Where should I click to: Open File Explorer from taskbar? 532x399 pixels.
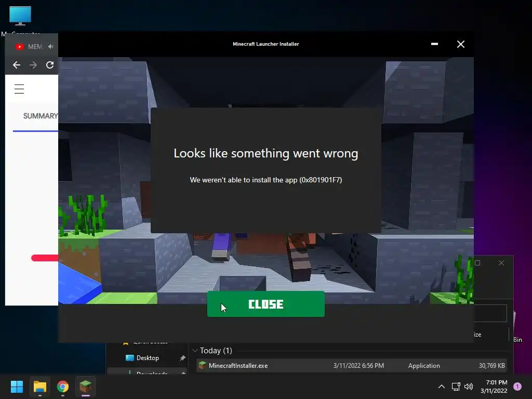tap(39, 387)
